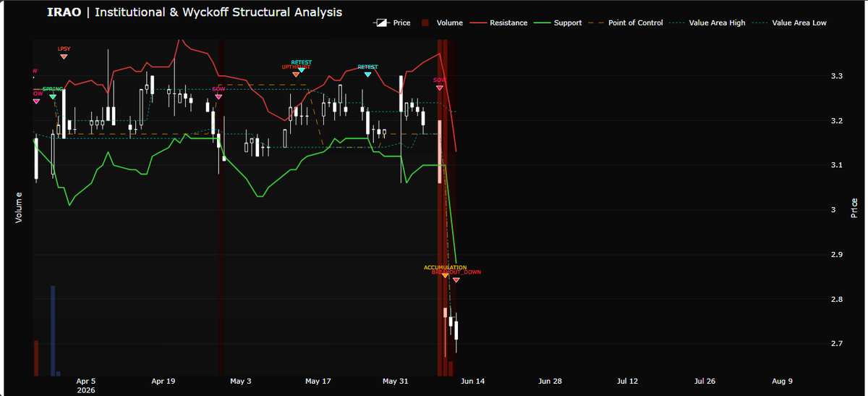Toggle Point of Control legend entry
The width and height of the screenshot is (868, 396).
(x=625, y=23)
